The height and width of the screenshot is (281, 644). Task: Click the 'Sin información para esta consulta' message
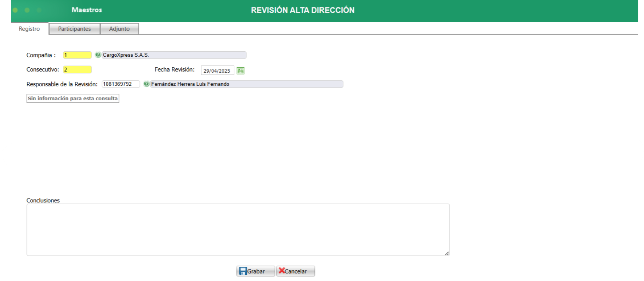tap(73, 98)
